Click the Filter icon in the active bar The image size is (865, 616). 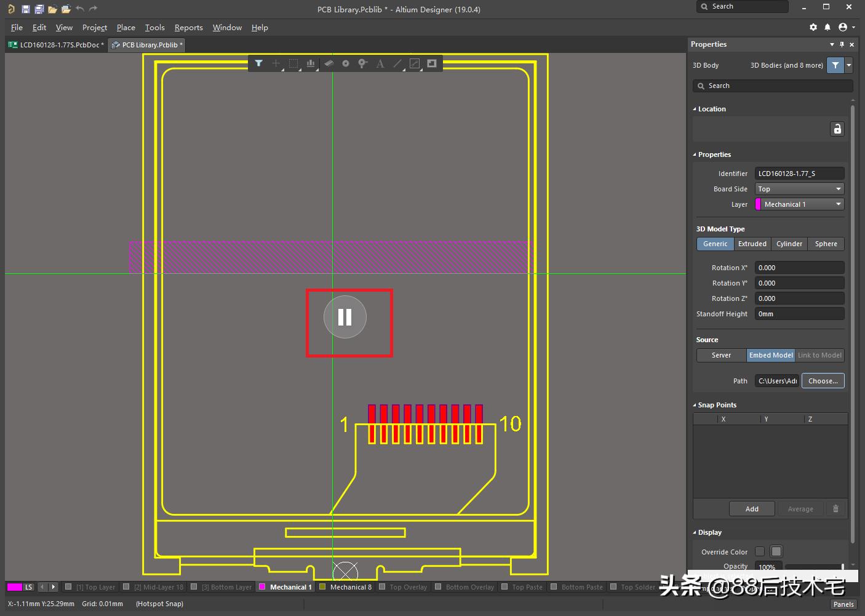258,63
